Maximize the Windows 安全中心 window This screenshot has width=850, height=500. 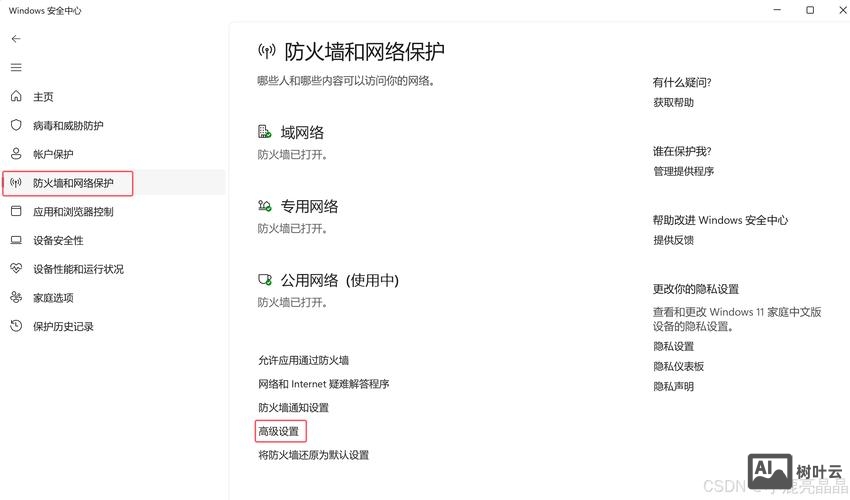(x=810, y=10)
